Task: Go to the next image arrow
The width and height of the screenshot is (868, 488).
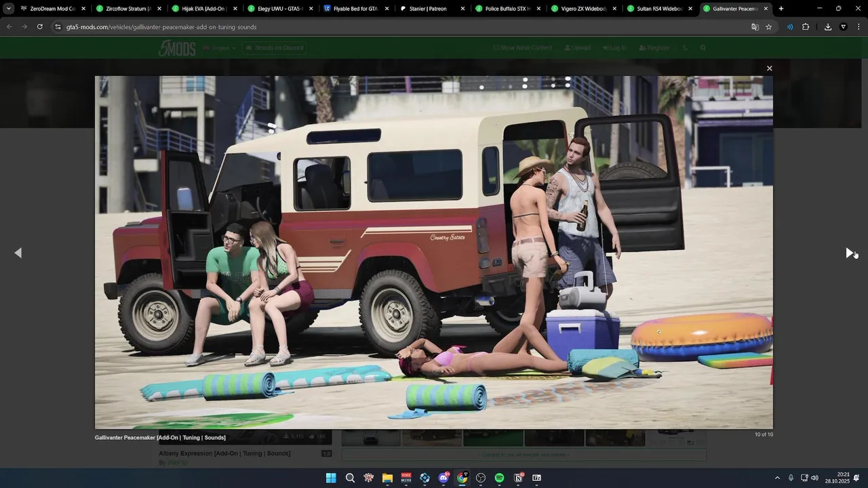Action: pos(850,253)
